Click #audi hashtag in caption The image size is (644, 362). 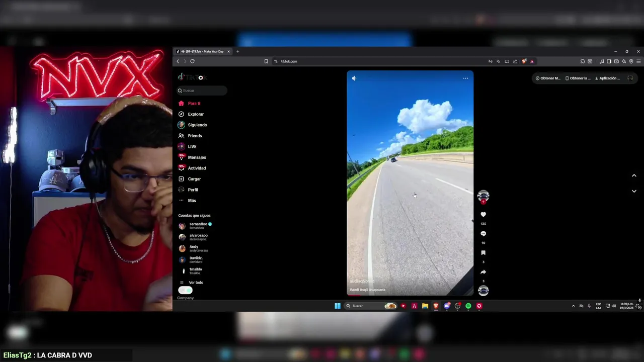point(354,290)
